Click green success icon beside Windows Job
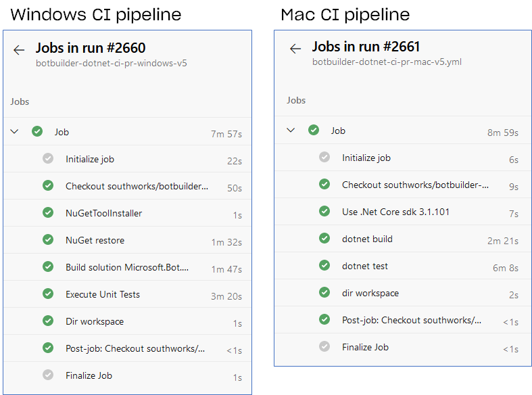This screenshot has width=532, height=395. [x=37, y=131]
